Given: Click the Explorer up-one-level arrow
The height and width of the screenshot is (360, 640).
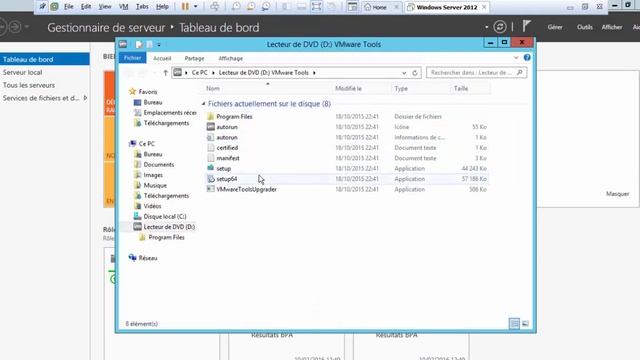Looking at the screenshot, I should pyautogui.click(x=165, y=73).
